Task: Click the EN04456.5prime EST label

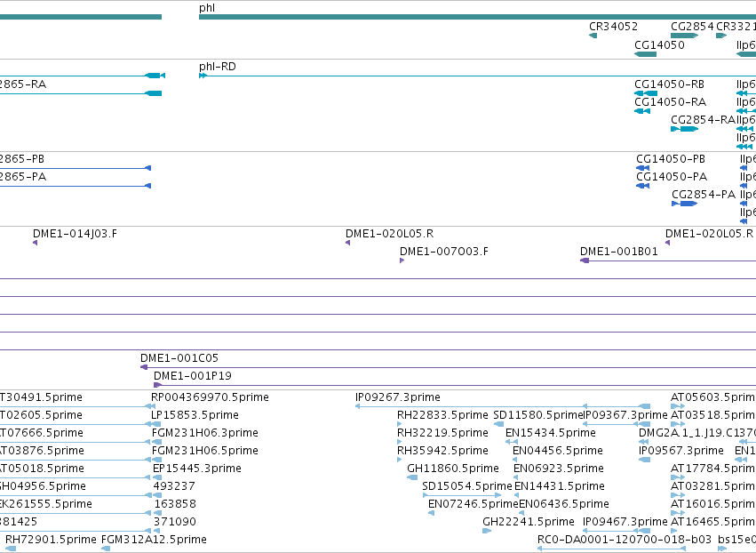Action: click(x=558, y=451)
